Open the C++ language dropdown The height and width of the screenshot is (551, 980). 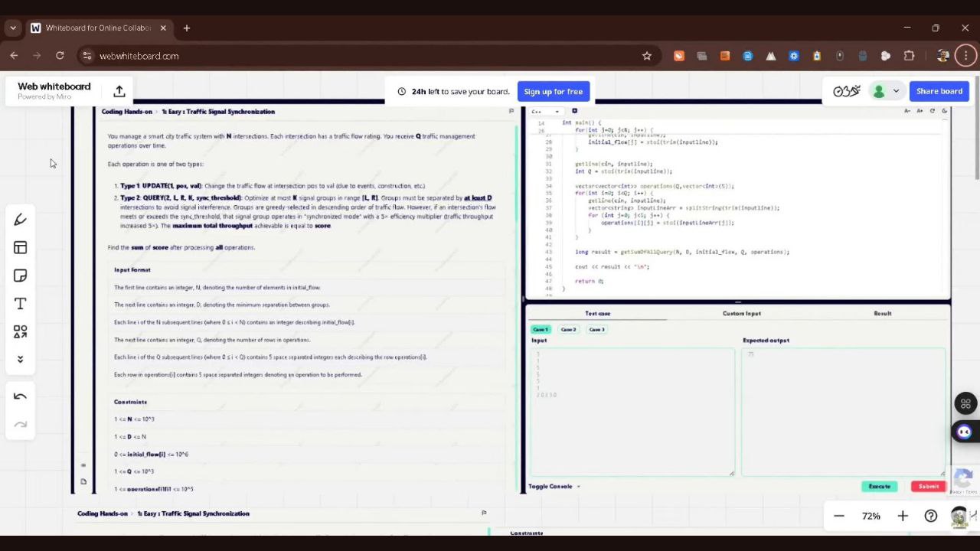click(x=545, y=112)
